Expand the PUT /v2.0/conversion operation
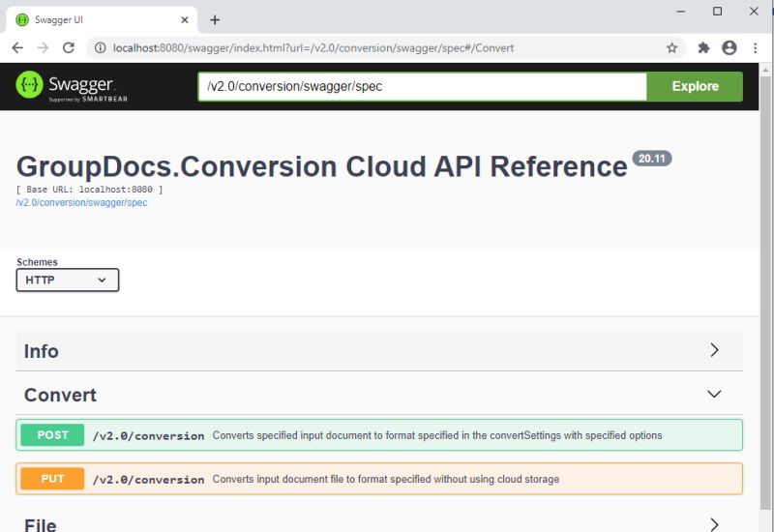This screenshot has width=774, height=532. [x=379, y=479]
